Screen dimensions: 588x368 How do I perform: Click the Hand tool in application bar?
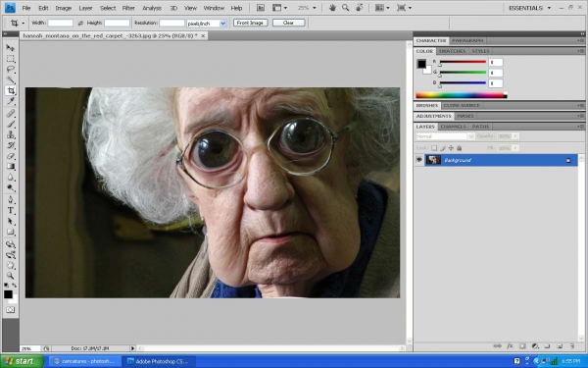pos(332,8)
